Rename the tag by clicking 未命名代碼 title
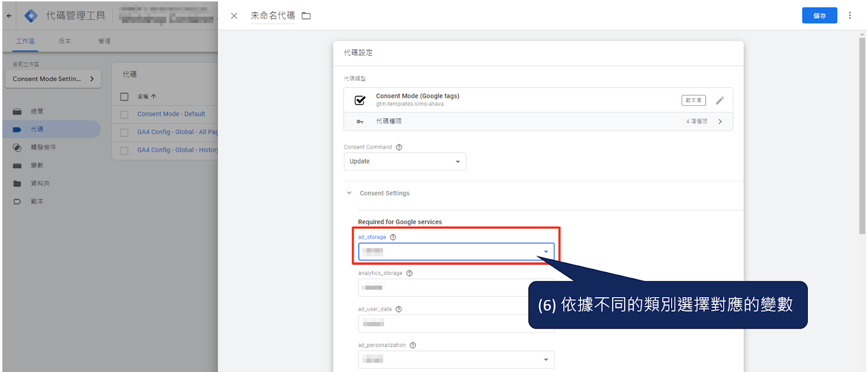The image size is (868, 372). 272,16
